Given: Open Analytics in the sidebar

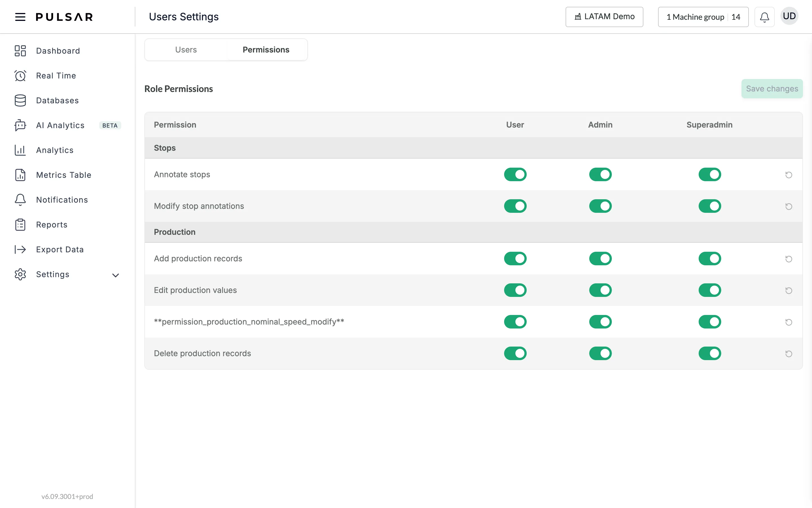Looking at the screenshot, I should click(55, 150).
